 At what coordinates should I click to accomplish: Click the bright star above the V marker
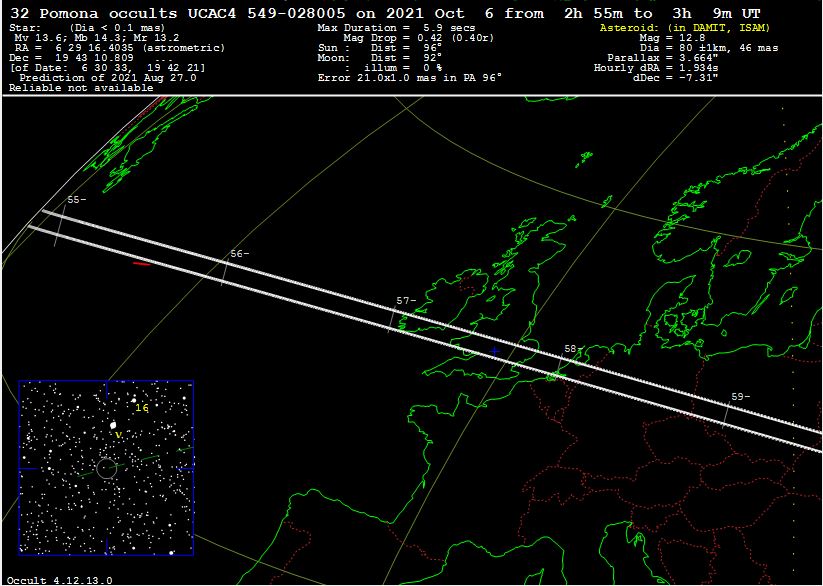pos(113,425)
